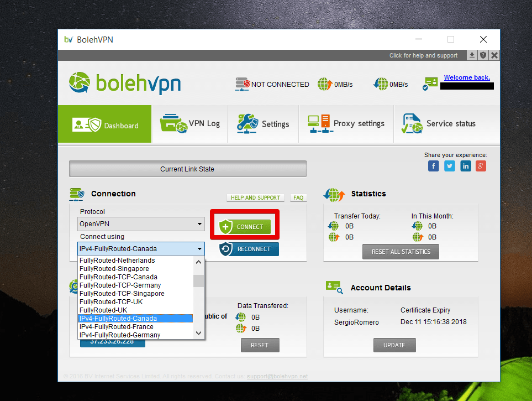Viewport: 532px width, 401px height.
Task: Click UPDATE in Account Details
Action: pos(394,345)
